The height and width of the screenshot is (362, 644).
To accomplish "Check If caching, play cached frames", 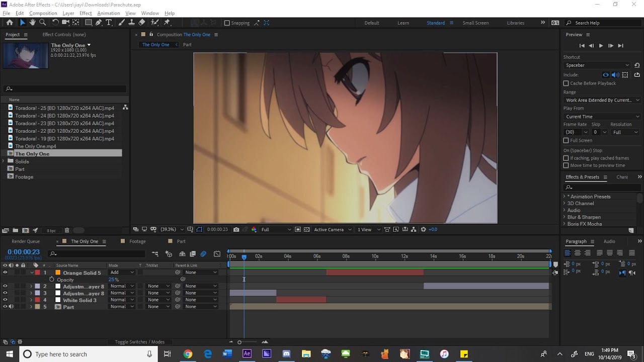I will [566, 158].
